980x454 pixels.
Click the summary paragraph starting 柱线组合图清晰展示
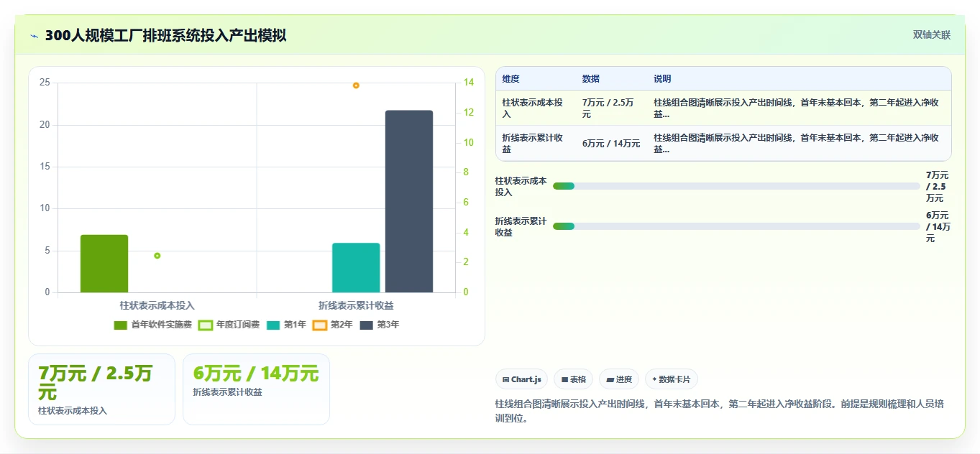point(719,411)
